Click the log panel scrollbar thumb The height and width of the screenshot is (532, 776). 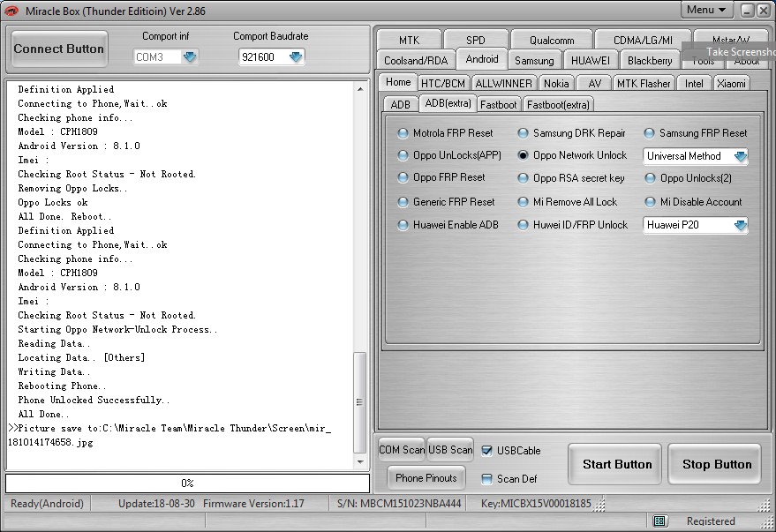click(360, 402)
